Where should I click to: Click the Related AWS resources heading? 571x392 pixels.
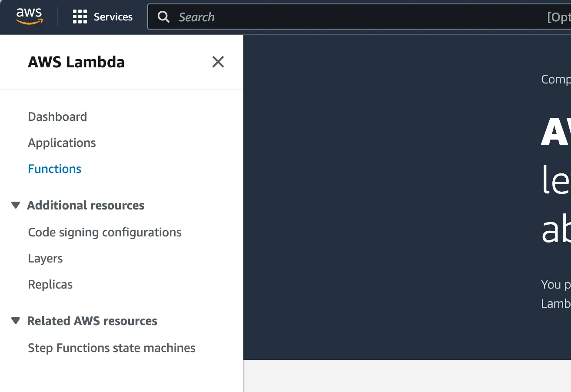click(92, 321)
